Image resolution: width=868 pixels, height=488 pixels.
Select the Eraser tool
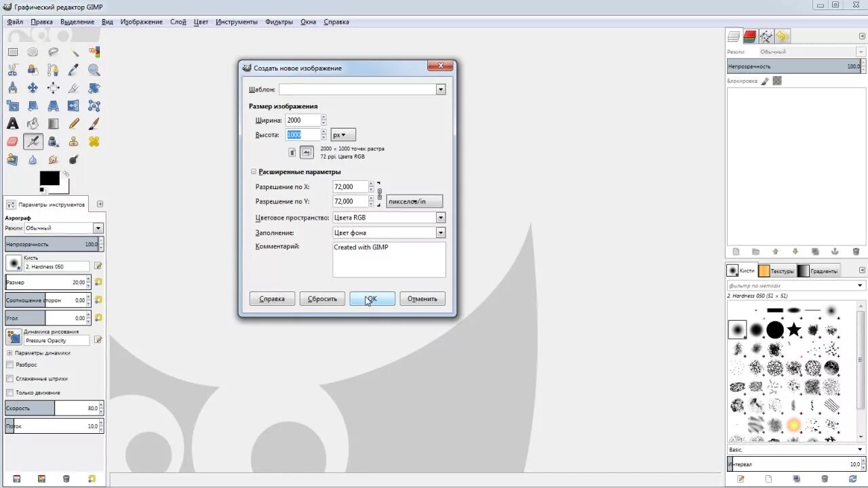pyautogui.click(x=12, y=142)
